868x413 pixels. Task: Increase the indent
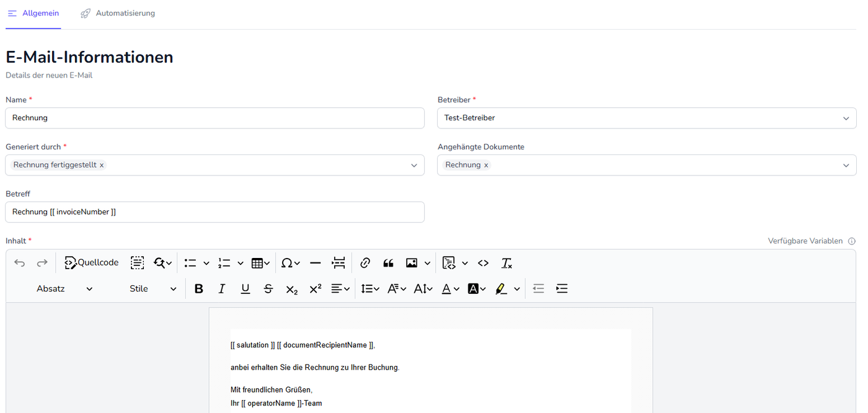tap(562, 289)
